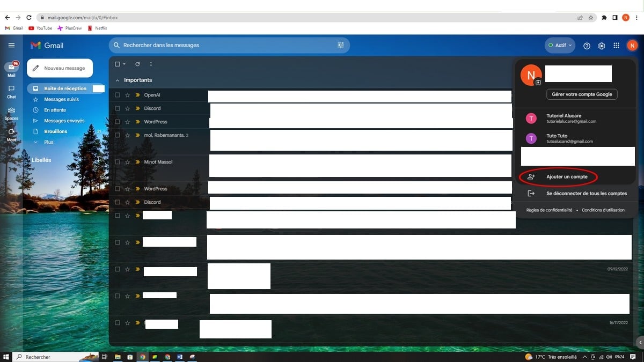Check the OpenAI email checkbox
Image resolution: width=644 pixels, height=362 pixels.
(x=118, y=95)
